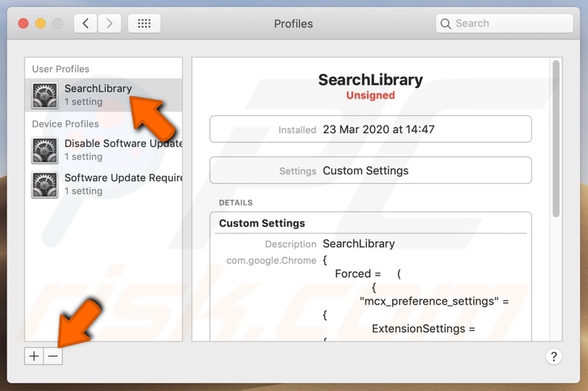Remove selected profile with minus button

point(53,356)
